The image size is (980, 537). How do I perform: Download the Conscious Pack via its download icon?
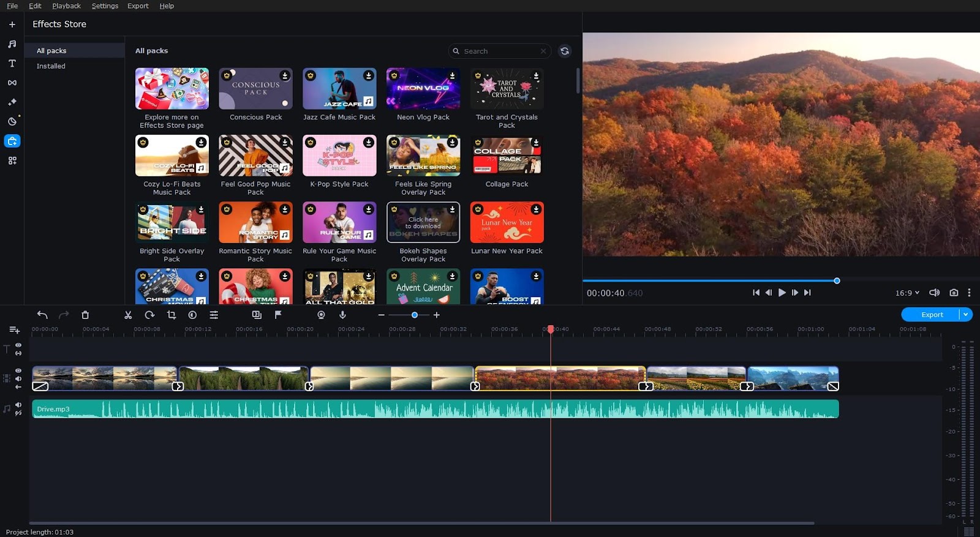pos(285,76)
